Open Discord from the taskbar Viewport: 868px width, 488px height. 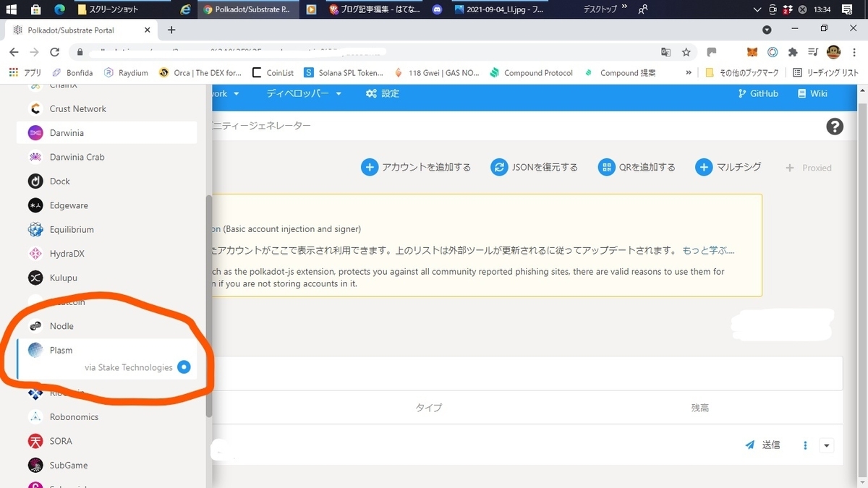pyautogui.click(x=437, y=9)
